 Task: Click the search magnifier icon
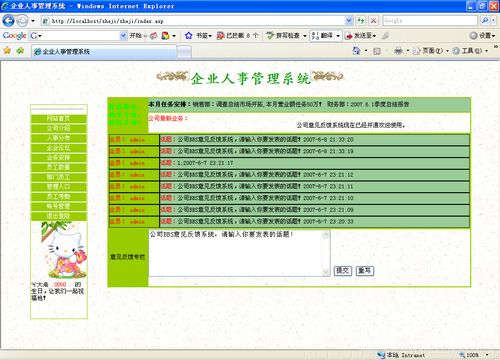(x=485, y=21)
